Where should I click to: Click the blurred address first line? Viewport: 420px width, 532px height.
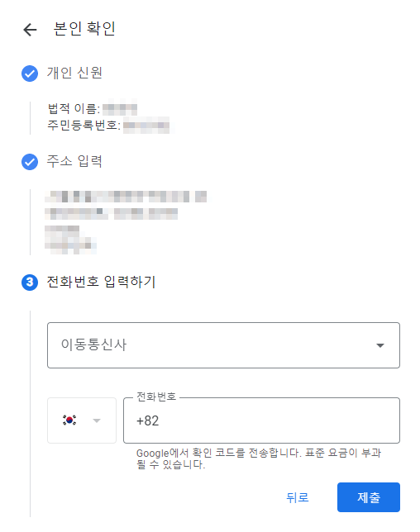coord(126,197)
